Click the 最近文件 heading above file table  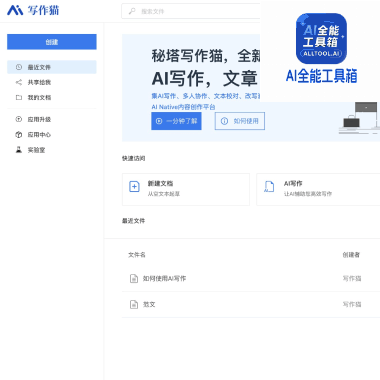click(133, 221)
